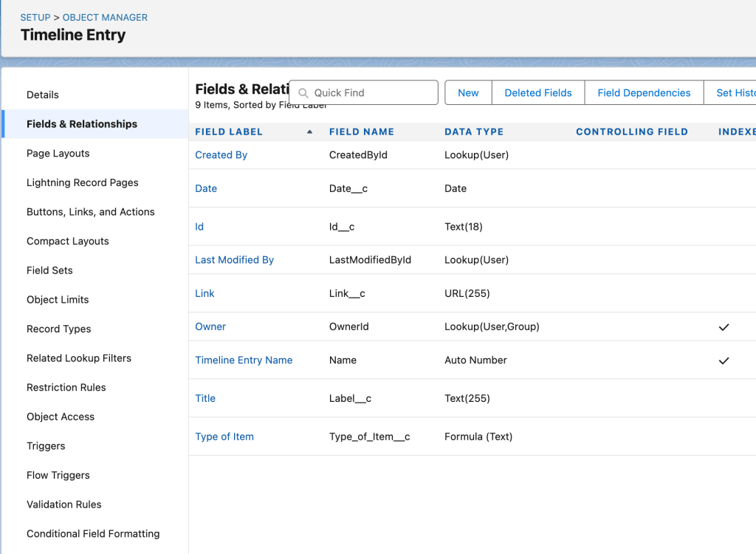The height and width of the screenshot is (554, 756).
Task: Click the Field Label sort arrow
Action: (309, 131)
